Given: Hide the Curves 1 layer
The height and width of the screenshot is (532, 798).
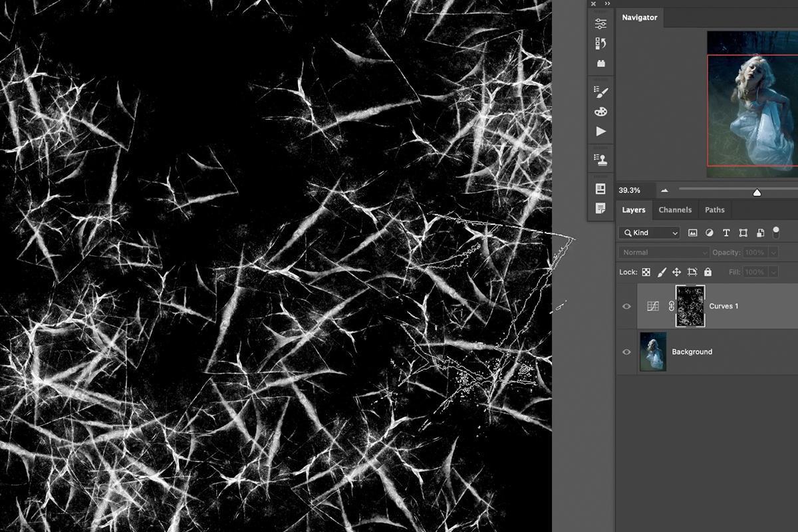Looking at the screenshot, I should point(626,306).
